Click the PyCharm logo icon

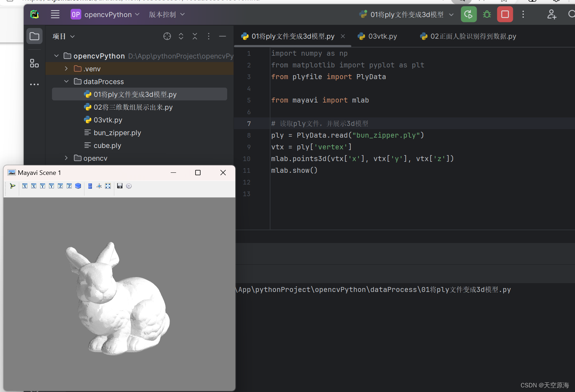coord(34,14)
